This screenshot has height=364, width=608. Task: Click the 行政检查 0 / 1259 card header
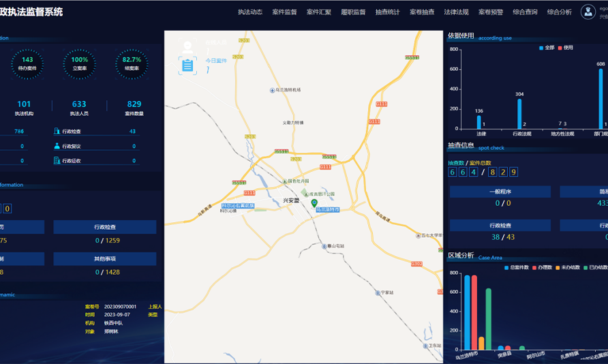(x=104, y=227)
